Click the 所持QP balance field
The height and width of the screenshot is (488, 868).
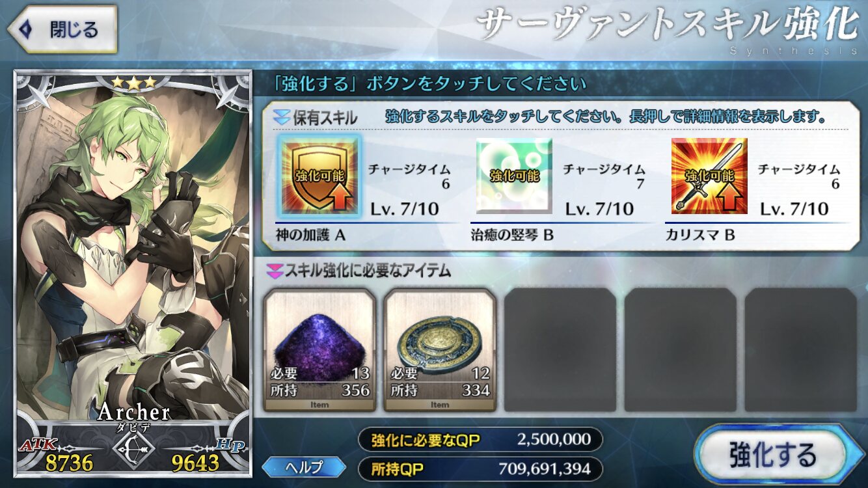tap(481, 468)
